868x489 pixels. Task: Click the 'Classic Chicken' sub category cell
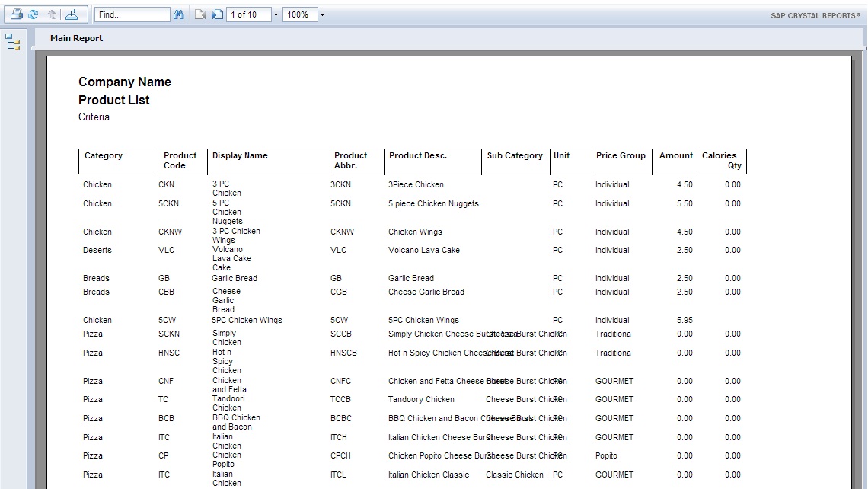[x=514, y=475]
